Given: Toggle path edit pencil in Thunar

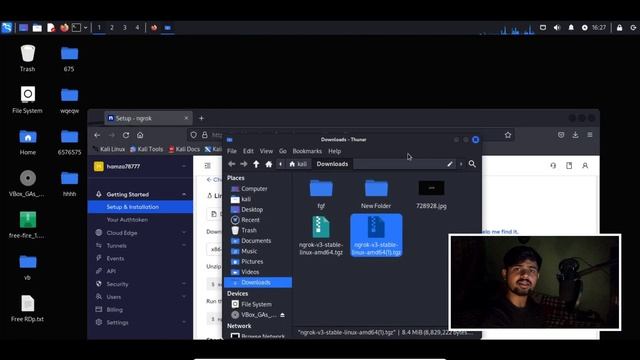Looking at the screenshot, I should 450,164.
